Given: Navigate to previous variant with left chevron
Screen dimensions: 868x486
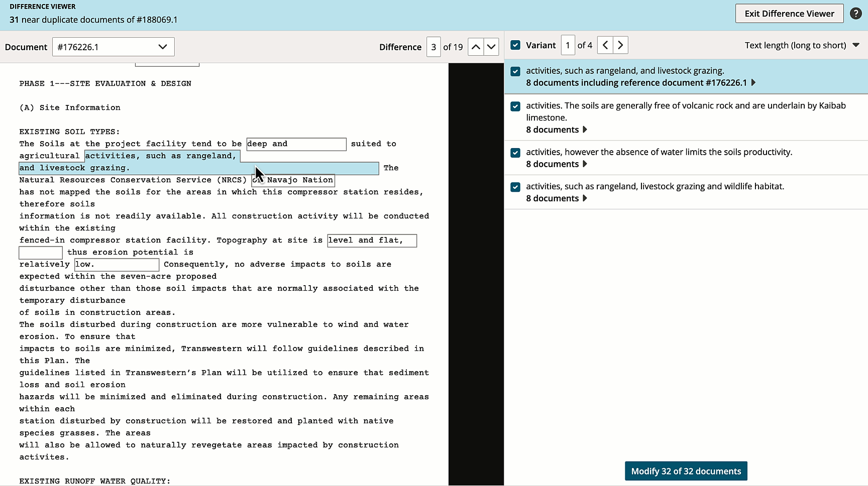Looking at the screenshot, I should coord(605,45).
